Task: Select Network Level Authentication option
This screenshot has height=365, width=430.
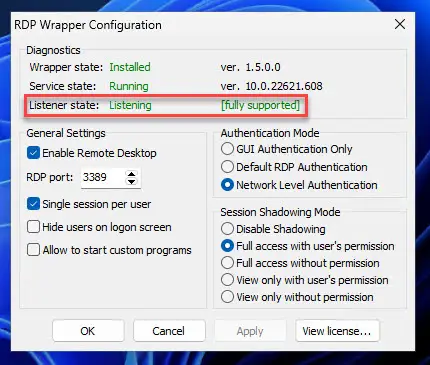Action: [227, 185]
